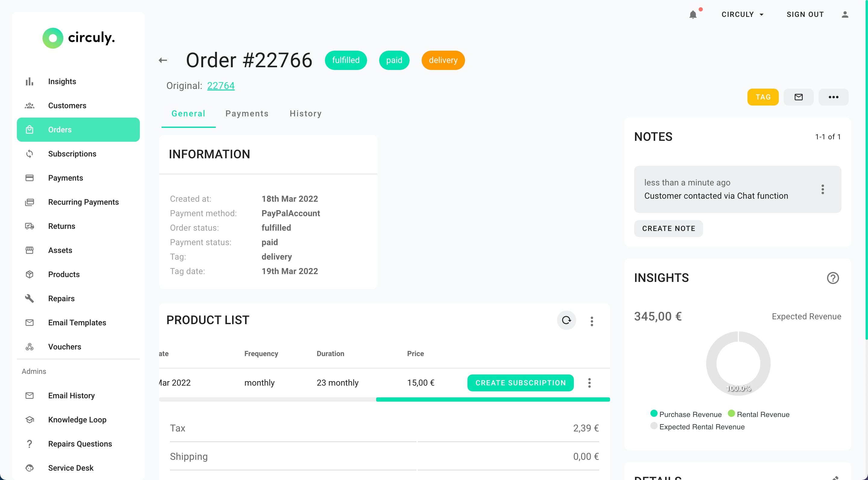This screenshot has width=868, height=480.
Task: Open Email History admin page
Action: 78,395
